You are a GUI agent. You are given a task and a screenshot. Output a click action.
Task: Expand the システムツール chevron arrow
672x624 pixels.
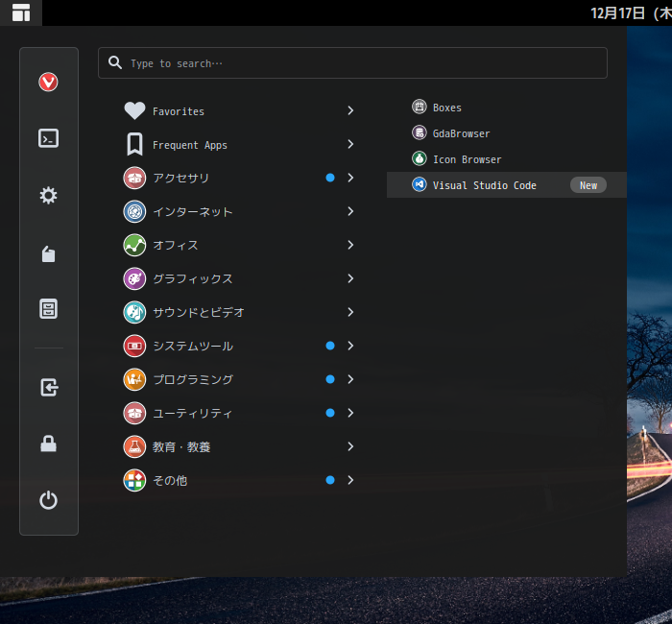tap(350, 346)
